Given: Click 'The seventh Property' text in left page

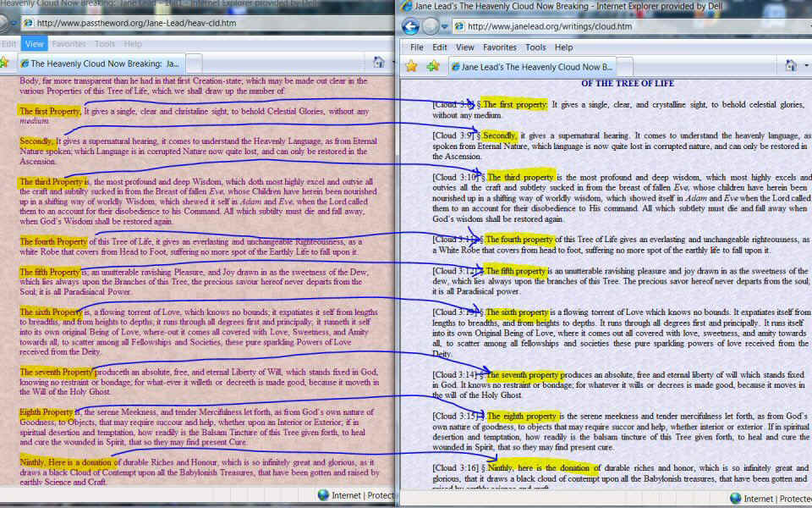Looking at the screenshot, I should (56, 372).
